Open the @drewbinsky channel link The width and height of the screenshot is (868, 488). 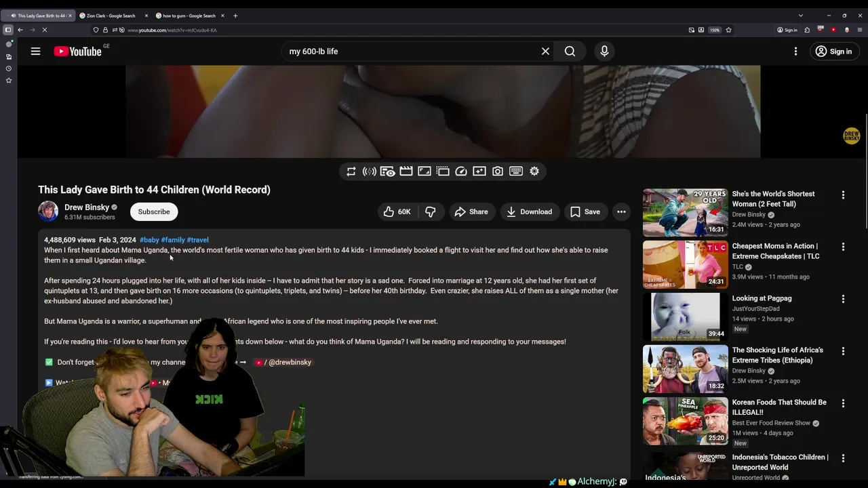pyautogui.click(x=283, y=362)
